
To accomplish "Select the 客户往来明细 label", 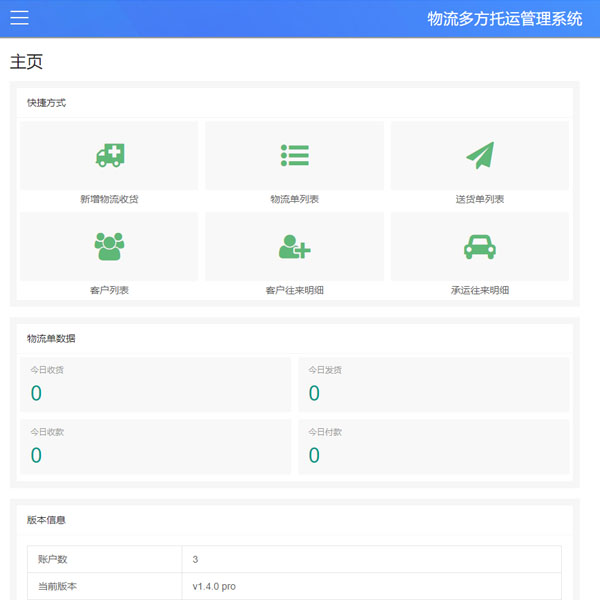I will tap(295, 290).
